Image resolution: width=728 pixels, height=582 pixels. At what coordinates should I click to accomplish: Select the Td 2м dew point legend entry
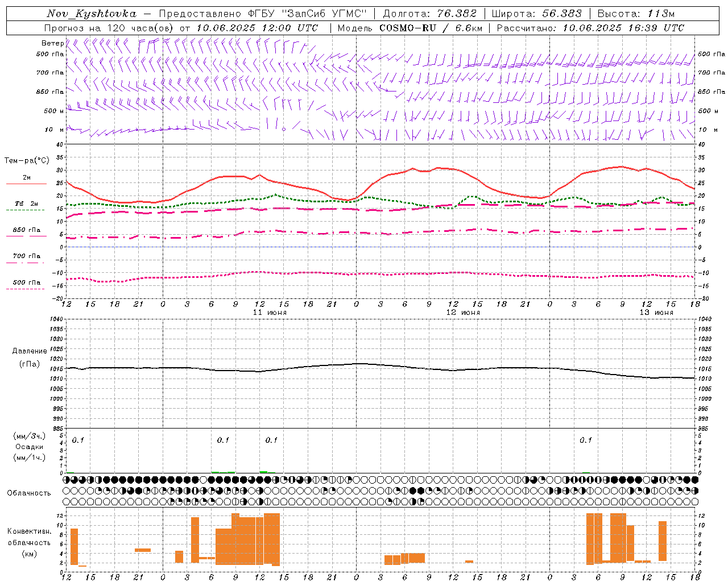tap(27, 203)
